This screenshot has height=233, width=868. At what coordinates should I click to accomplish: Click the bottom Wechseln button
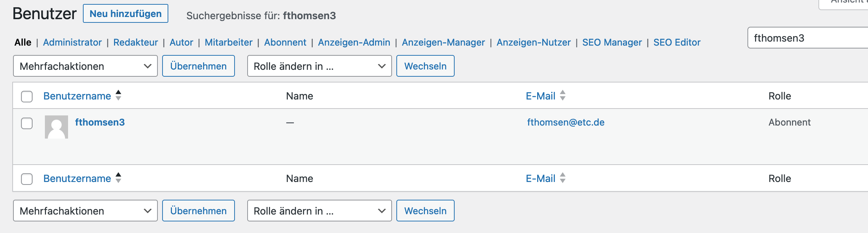pos(425,211)
